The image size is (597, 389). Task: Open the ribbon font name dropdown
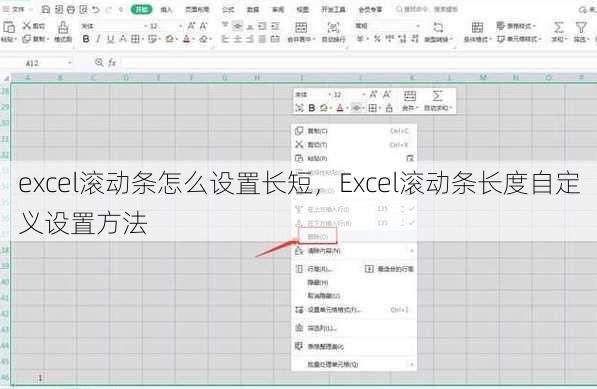[145, 26]
